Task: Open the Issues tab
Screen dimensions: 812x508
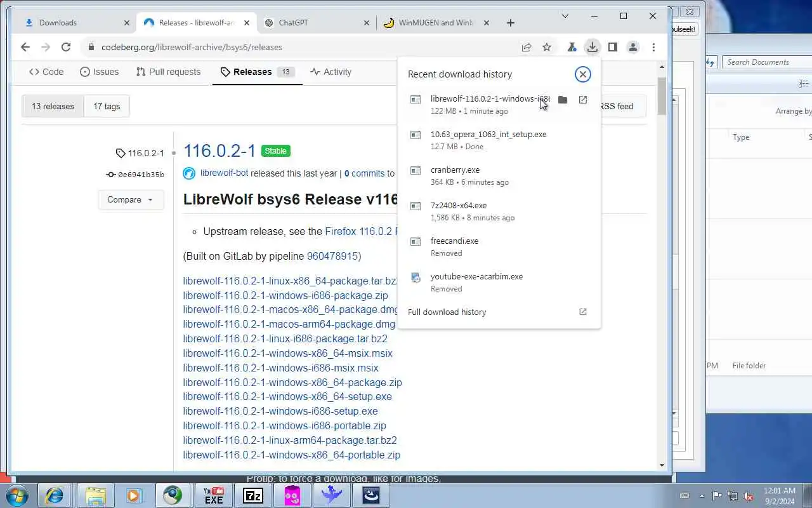Action: 100,72
